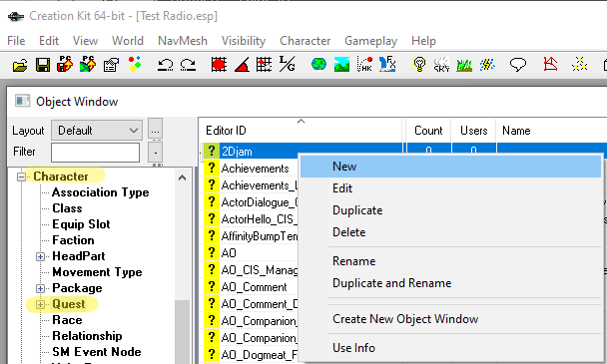
Task: Click the FX water effects icon
Action: point(387,64)
